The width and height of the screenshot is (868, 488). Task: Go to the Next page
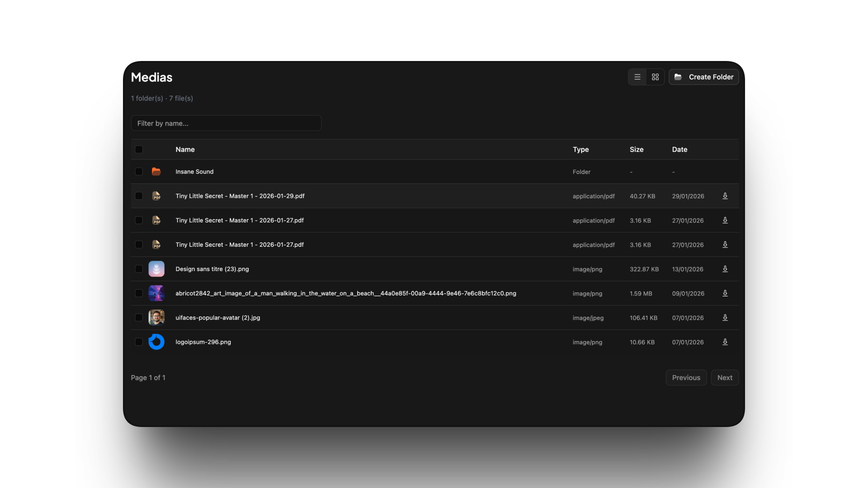pyautogui.click(x=724, y=378)
